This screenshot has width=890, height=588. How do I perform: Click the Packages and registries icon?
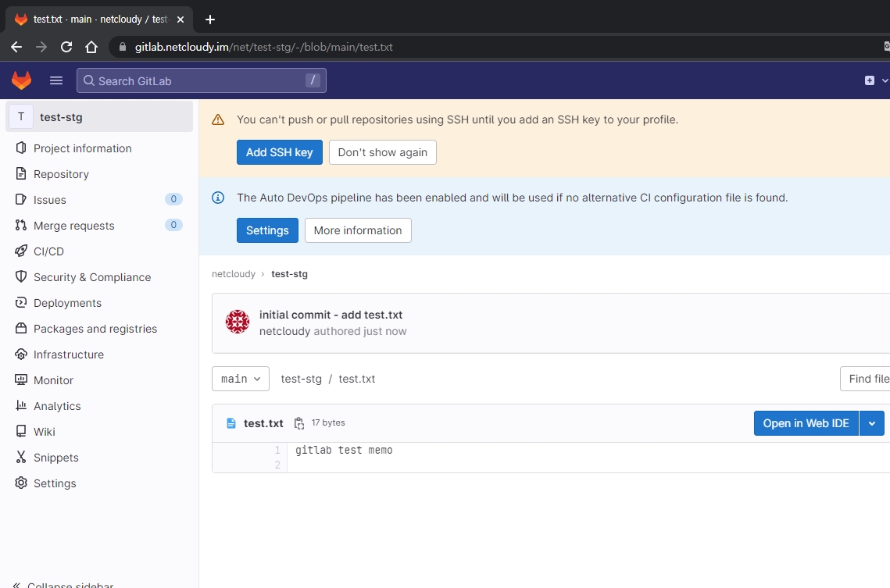(x=21, y=328)
